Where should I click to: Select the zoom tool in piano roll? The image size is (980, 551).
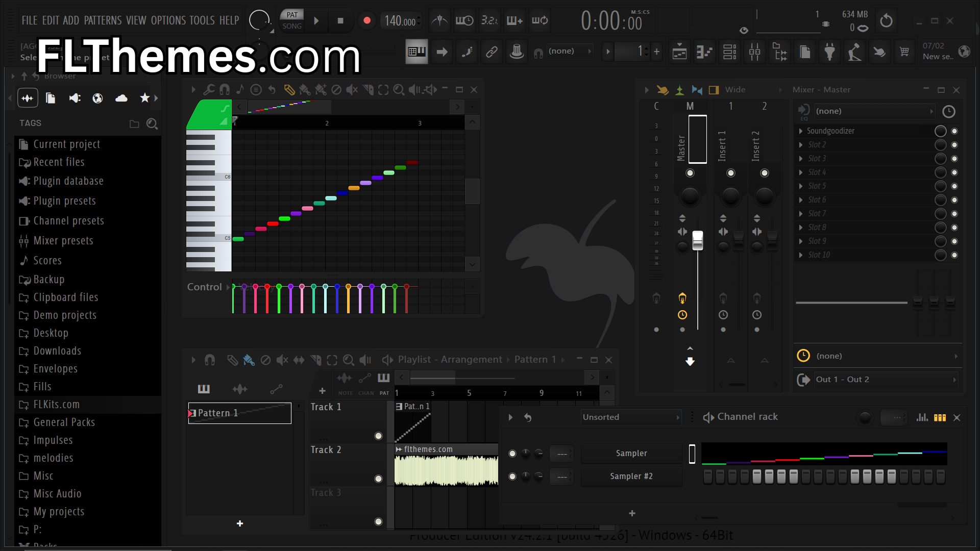pos(399,90)
